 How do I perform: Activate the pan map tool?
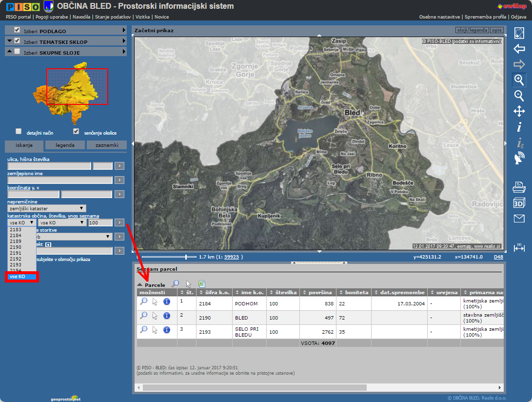tap(519, 111)
